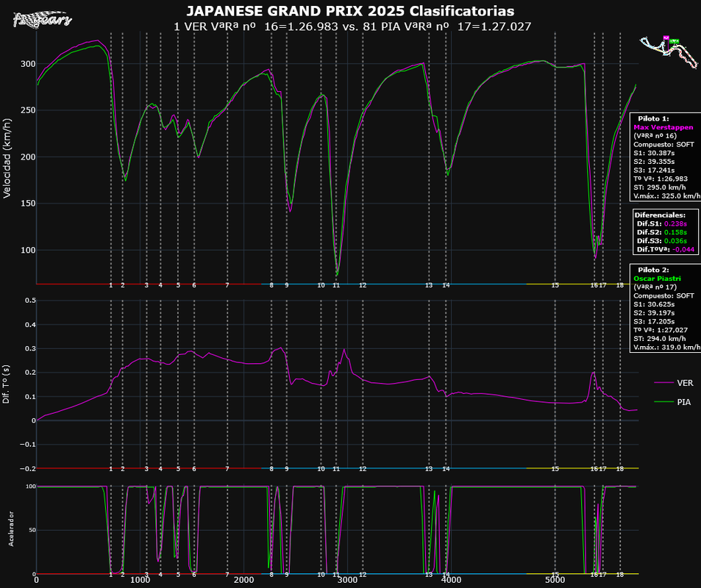Select the Dif.TºVª: -0,044 value
The width and height of the screenshot is (701, 588).
pyautogui.click(x=666, y=249)
